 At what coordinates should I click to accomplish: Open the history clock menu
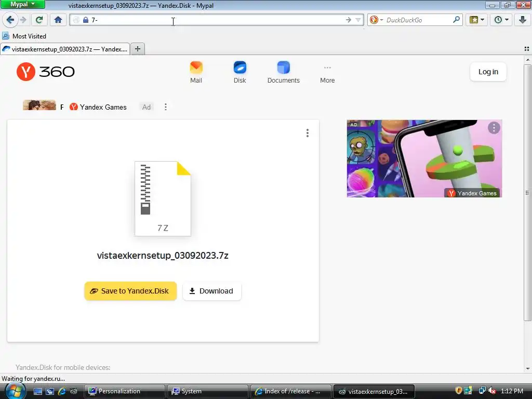tap(501, 20)
